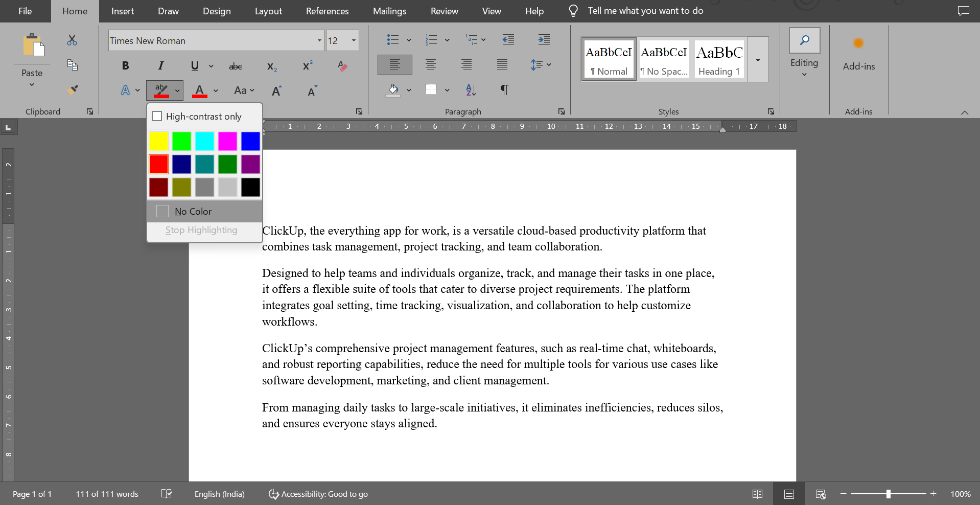Open the Line Spacing dropdown

(x=541, y=64)
